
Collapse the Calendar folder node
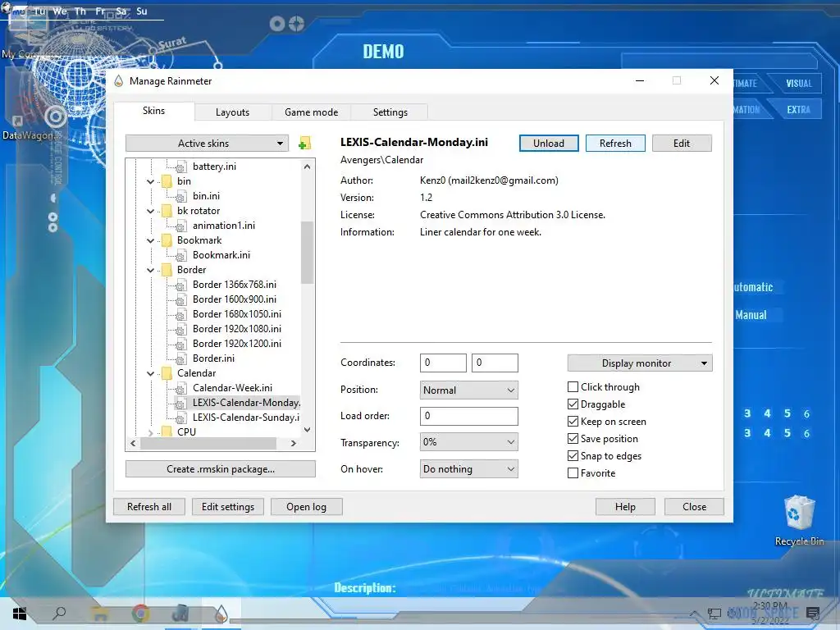pyautogui.click(x=151, y=373)
